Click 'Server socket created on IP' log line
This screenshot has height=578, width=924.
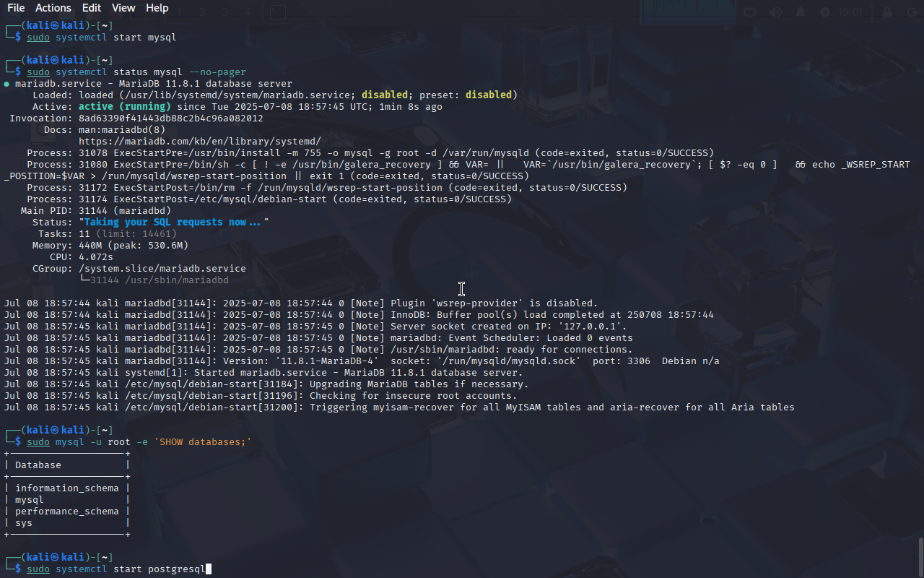click(x=315, y=327)
